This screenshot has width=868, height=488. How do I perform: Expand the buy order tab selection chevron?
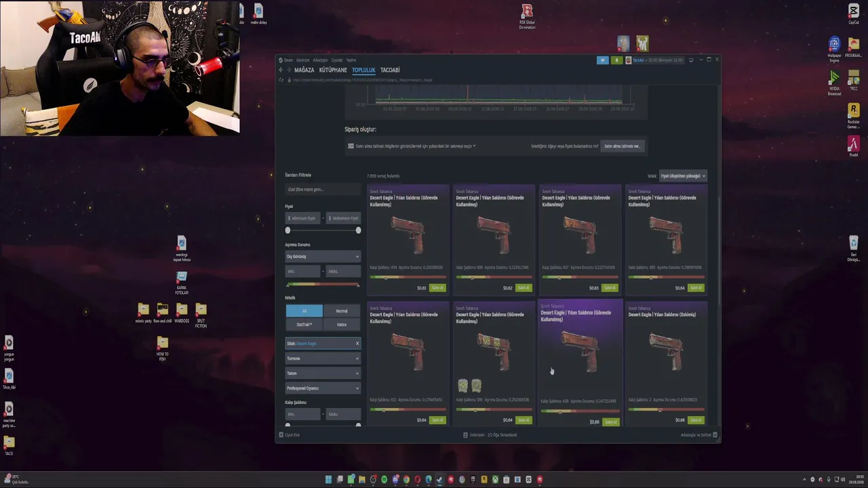click(474, 146)
